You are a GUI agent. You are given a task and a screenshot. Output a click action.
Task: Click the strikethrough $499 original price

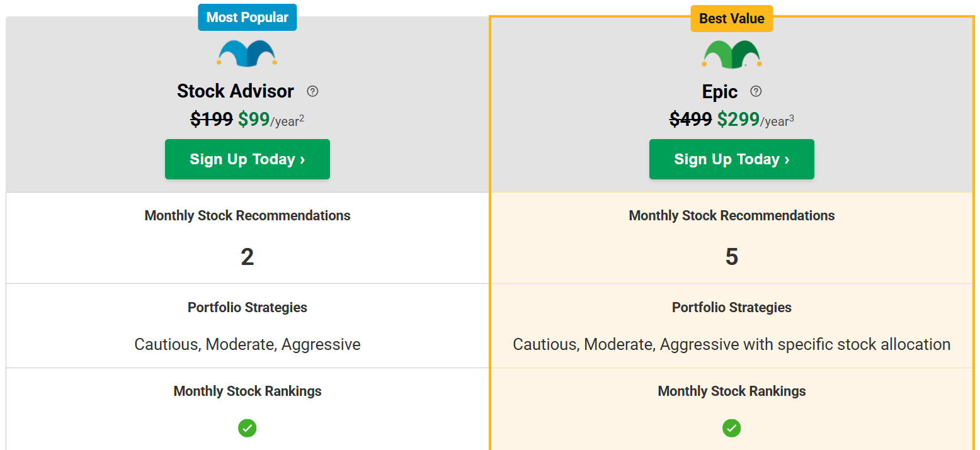(690, 119)
